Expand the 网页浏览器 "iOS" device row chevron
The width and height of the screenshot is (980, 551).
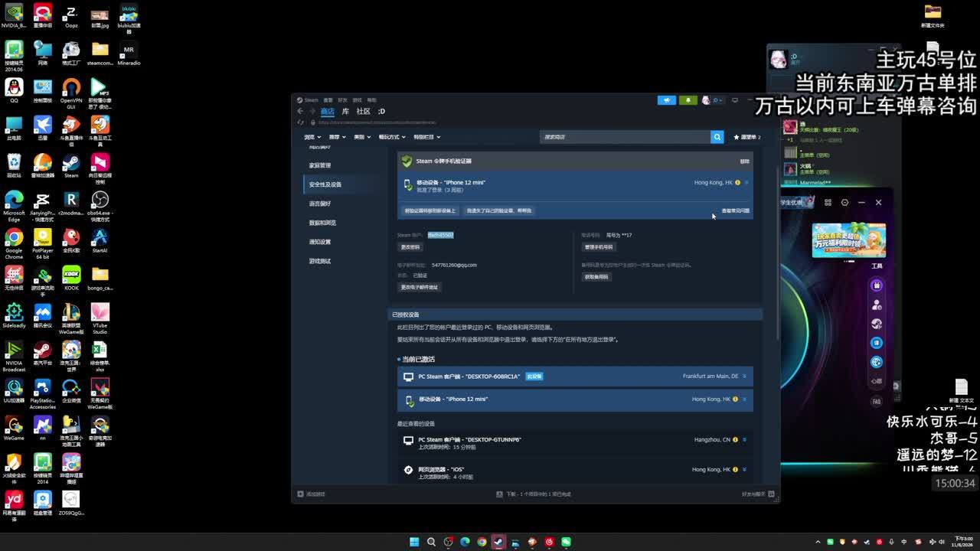744,470
